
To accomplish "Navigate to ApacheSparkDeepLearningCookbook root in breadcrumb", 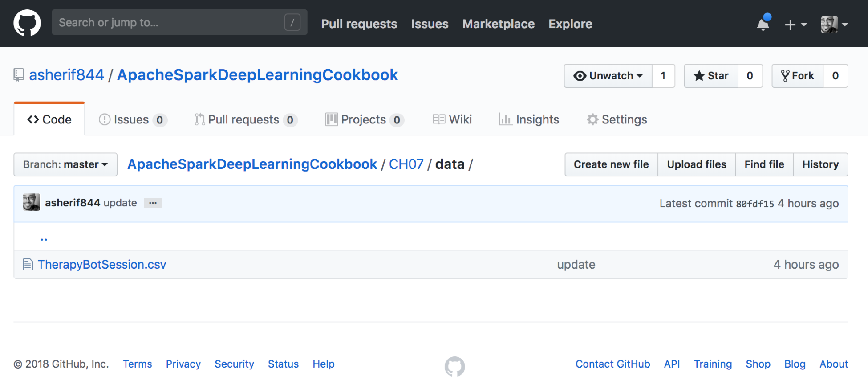I will (x=252, y=164).
